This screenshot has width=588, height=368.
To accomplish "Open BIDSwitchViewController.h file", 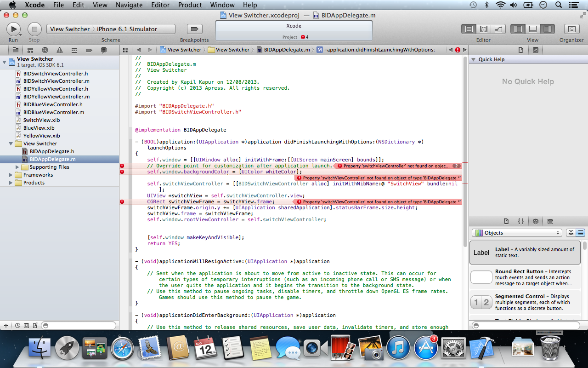I will point(56,73).
